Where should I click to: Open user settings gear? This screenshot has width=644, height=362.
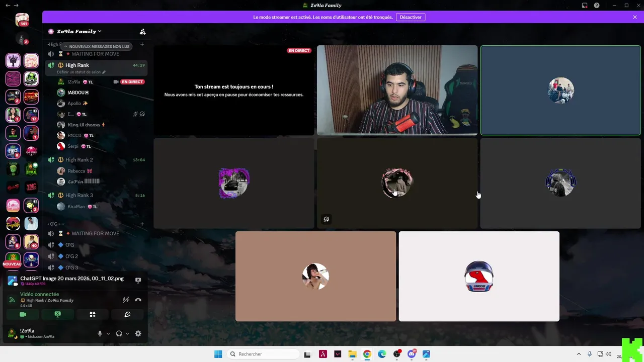[x=138, y=333]
